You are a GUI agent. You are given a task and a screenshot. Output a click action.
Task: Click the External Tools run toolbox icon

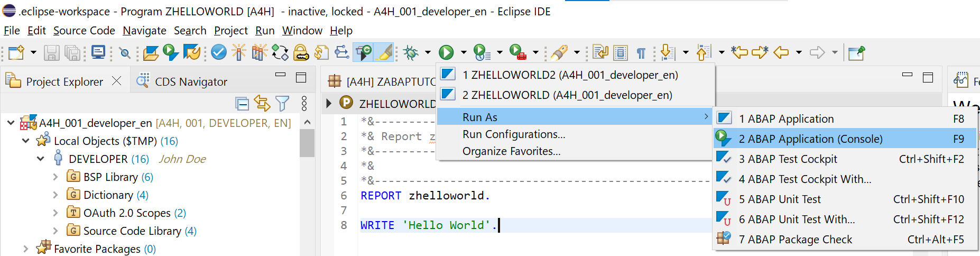click(x=518, y=52)
